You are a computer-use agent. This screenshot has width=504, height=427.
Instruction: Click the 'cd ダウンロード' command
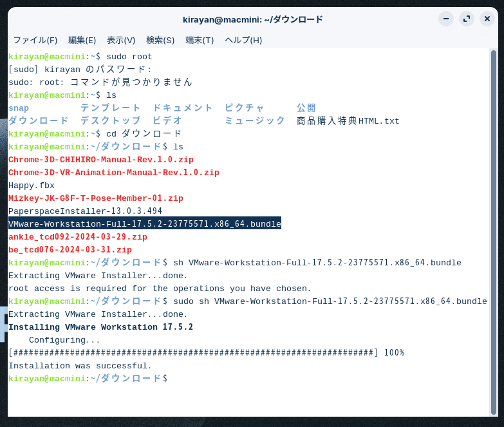[144, 134]
